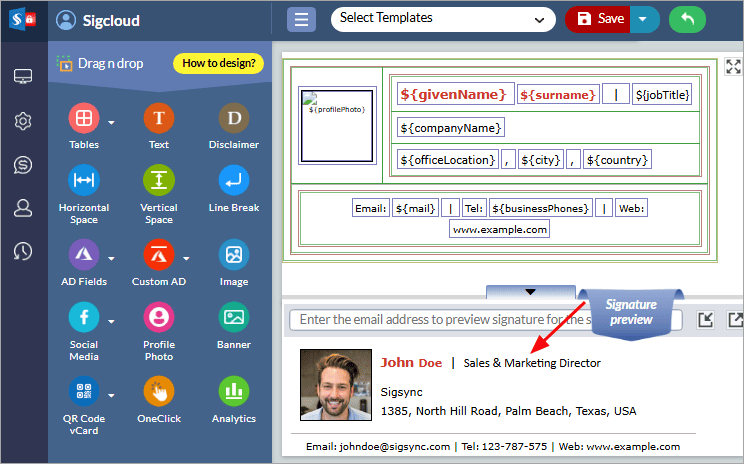
Task: Select the ${jobTitle} placeholder
Action: point(662,95)
